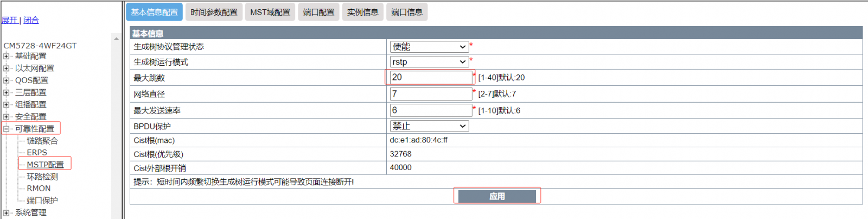Open the 端口信息 tab
868x219 pixels.
click(406, 12)
